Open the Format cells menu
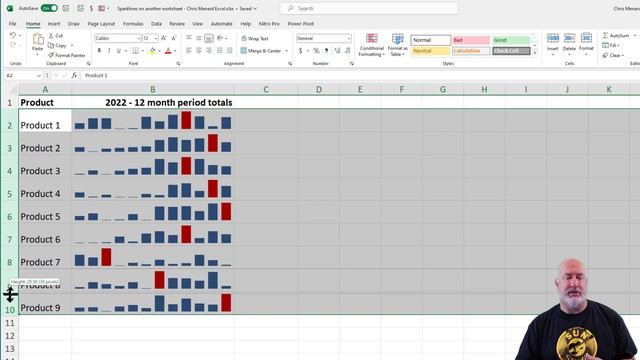This screenshot has height=360, width=640. coord(586,44)
